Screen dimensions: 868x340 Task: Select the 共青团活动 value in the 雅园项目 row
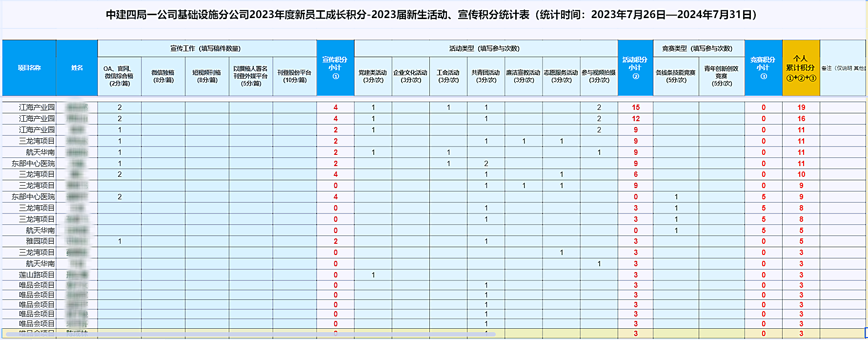[486, 241]
